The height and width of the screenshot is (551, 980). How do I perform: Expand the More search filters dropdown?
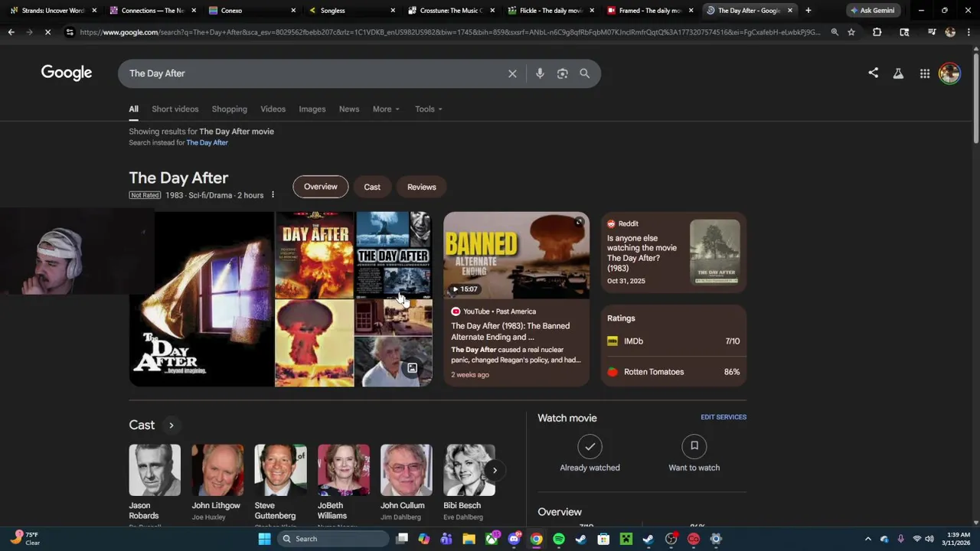(386, 109)
